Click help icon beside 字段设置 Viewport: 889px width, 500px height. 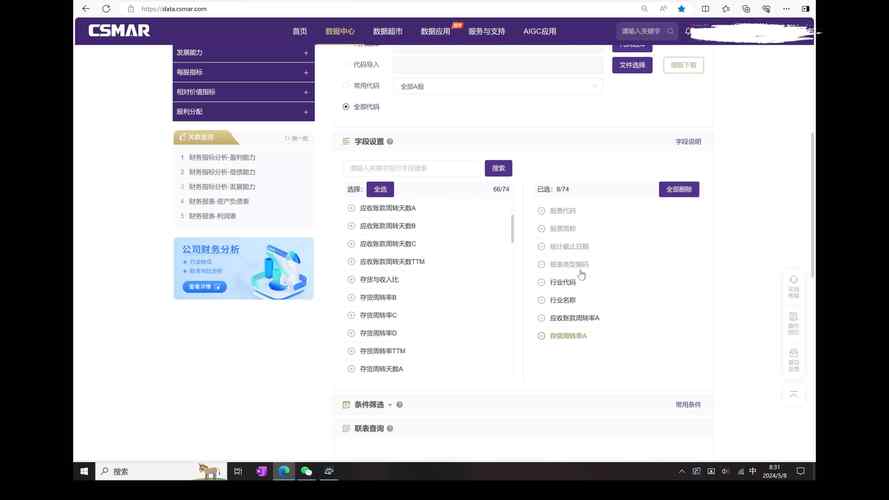tap(390, 141)
